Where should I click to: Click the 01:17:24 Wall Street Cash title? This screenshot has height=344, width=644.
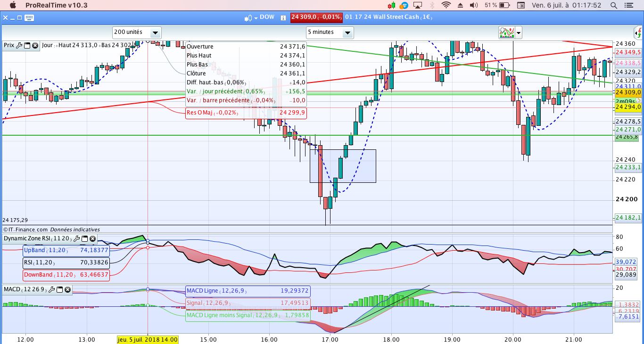[389, 17]
